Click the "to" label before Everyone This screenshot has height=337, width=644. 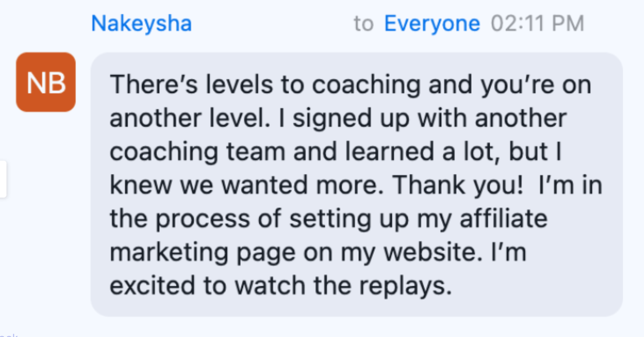coord(364,24)
